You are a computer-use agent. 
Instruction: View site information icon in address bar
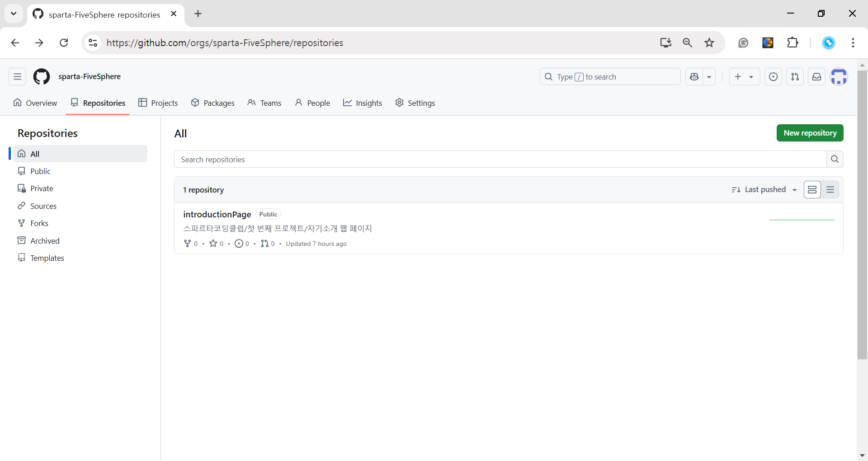point(93,43)
